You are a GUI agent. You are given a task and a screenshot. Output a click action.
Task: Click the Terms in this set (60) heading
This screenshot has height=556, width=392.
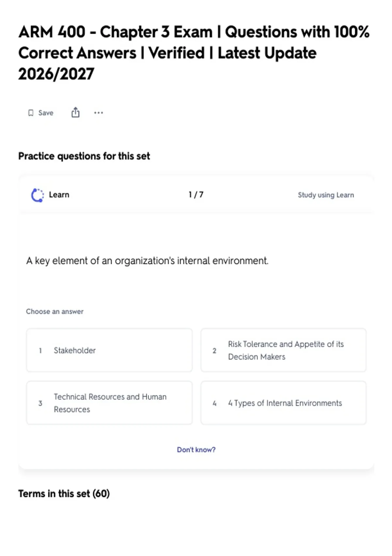(64, 494)
